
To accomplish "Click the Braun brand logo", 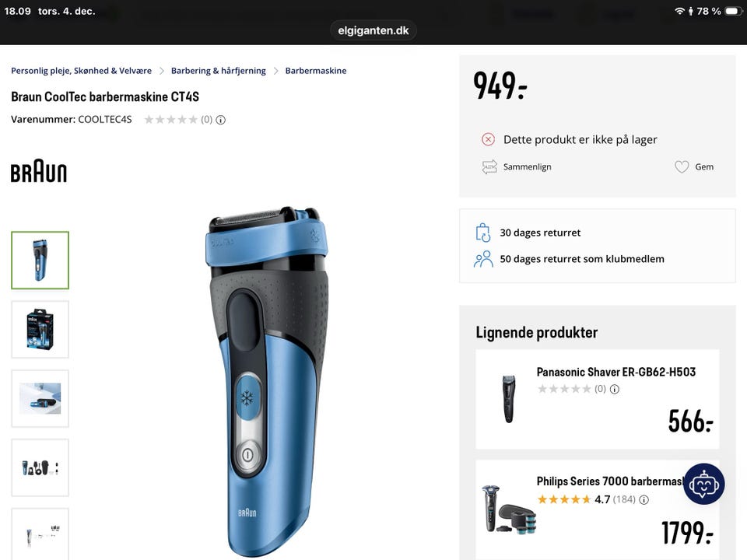I will (x=39, y=171).
